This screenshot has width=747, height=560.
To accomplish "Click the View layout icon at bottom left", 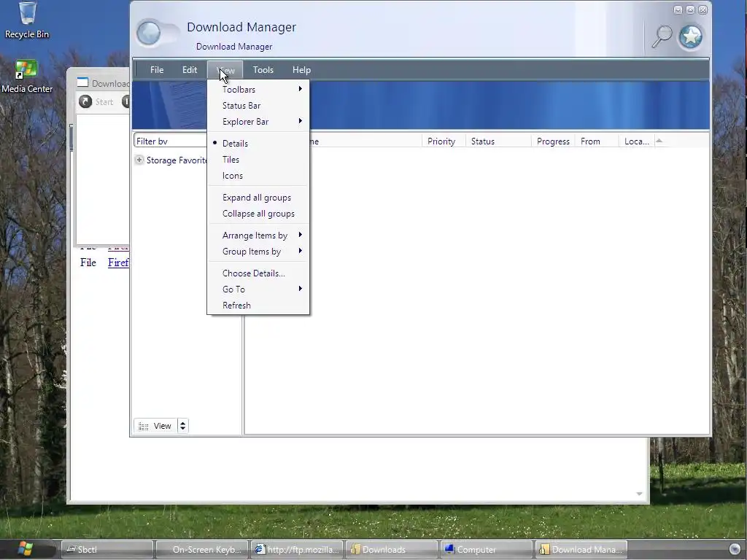I will point(144,426).
